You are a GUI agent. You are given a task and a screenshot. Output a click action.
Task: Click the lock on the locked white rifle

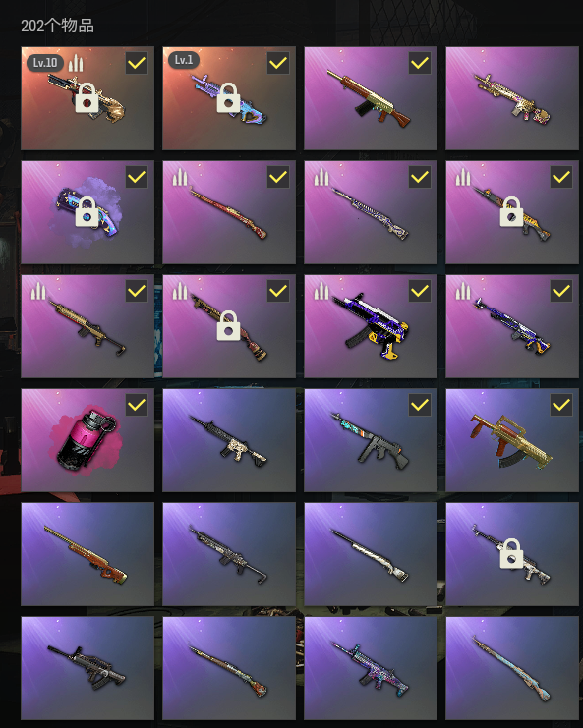(x=511, y=553)
